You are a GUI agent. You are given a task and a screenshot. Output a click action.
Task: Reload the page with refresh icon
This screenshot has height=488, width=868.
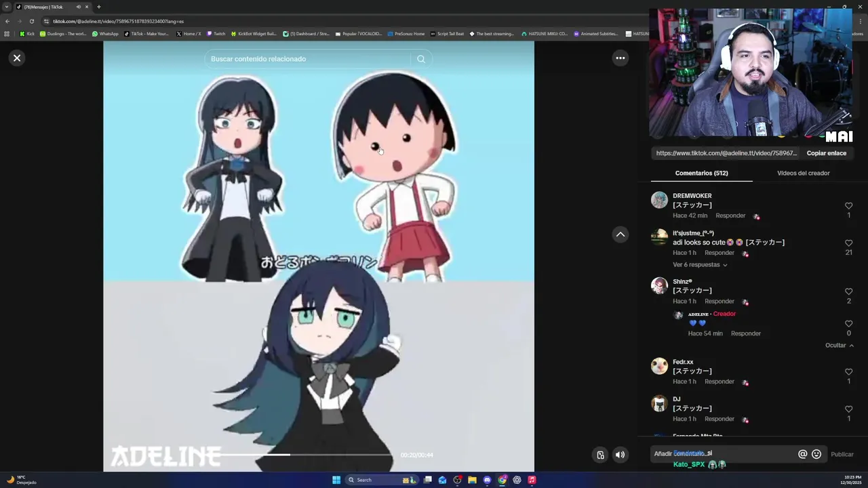point(31,21)
